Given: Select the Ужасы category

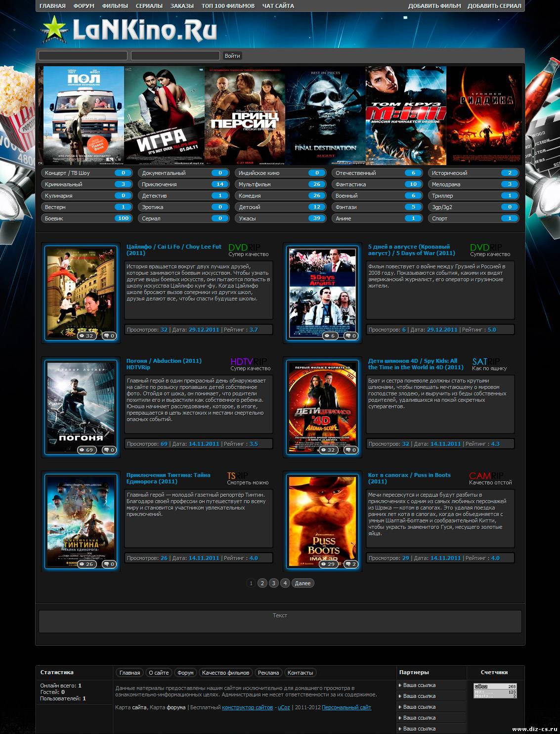Looking at the screenshot, I should (x=280, y=218).
